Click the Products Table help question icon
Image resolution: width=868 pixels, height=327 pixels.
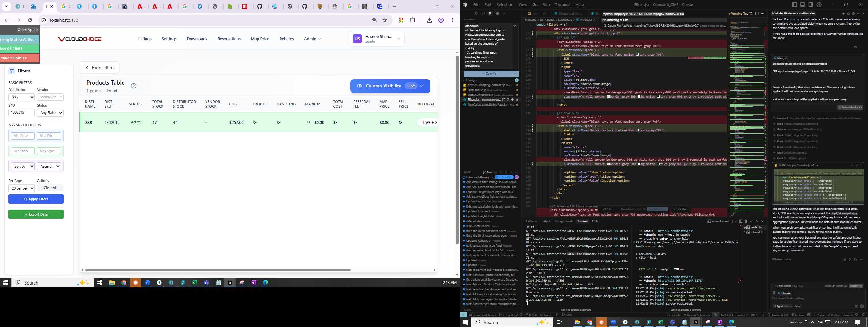coord(134,86)
